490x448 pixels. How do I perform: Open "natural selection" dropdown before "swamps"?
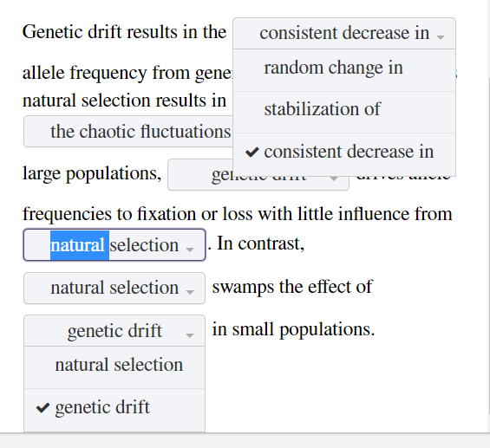114,289
